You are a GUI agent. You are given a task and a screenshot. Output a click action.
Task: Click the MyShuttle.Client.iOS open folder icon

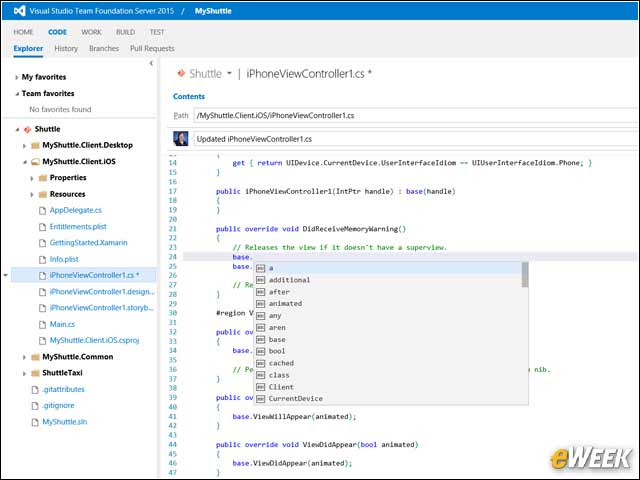click(x=36, y=162)
